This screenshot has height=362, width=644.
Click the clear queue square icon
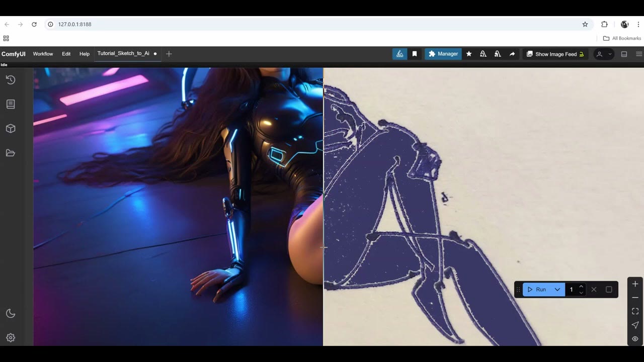click(609, 290)
